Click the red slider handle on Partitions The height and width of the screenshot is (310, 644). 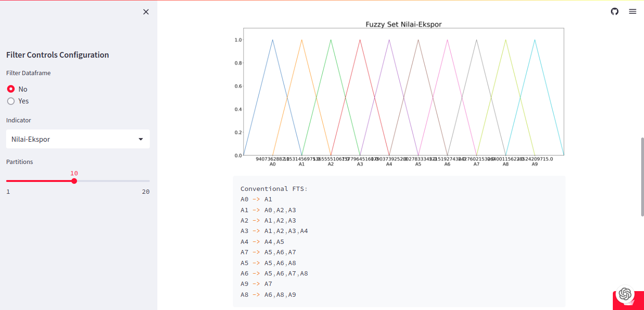(74, 181)
